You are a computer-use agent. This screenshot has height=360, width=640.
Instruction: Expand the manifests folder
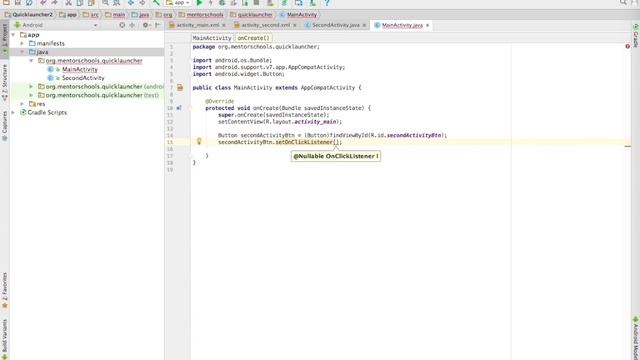point(22,43)
